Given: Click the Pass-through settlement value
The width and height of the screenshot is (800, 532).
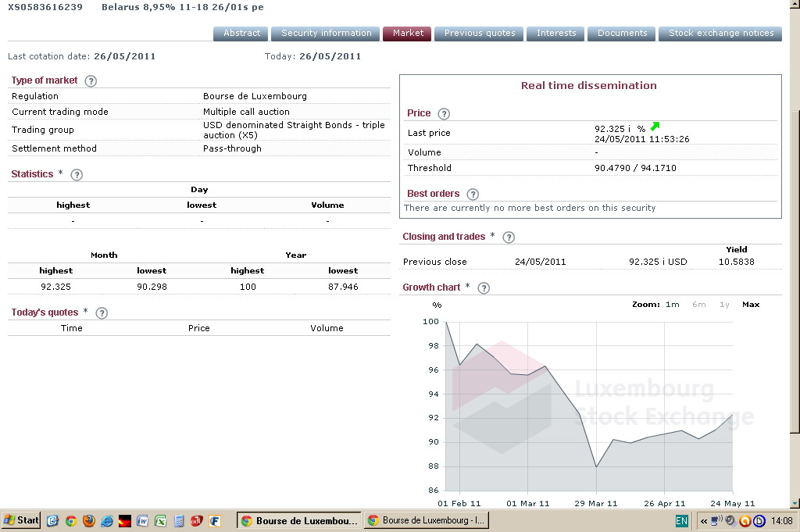Looking at the screenshot, I should [232, 148].
